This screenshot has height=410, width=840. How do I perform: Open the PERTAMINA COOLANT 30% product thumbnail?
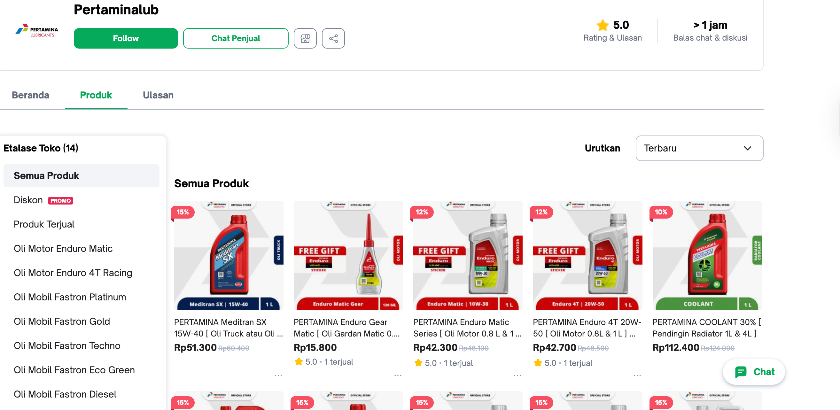pyautogui.click(x=706, y=256)
